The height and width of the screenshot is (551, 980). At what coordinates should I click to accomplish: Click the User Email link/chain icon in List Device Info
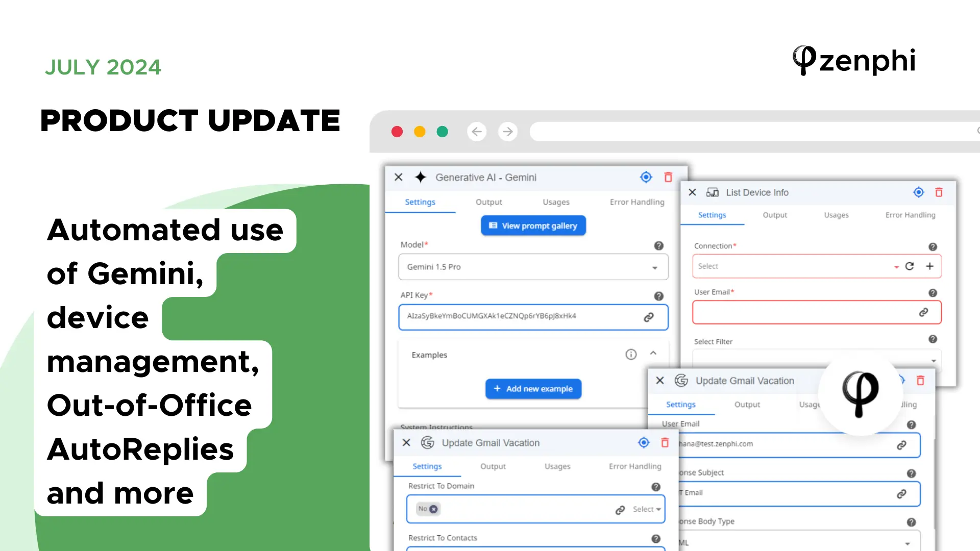tap(925, 312)
